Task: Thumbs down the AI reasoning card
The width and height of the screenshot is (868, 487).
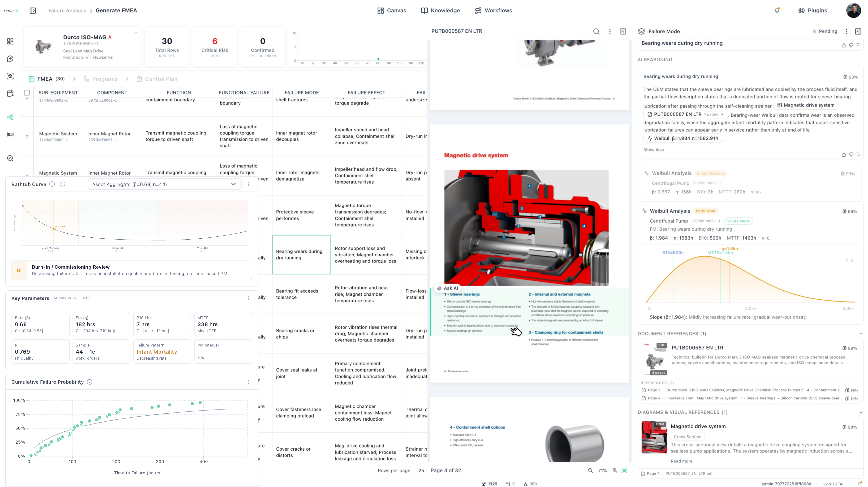Action: [x=851, y=155]
